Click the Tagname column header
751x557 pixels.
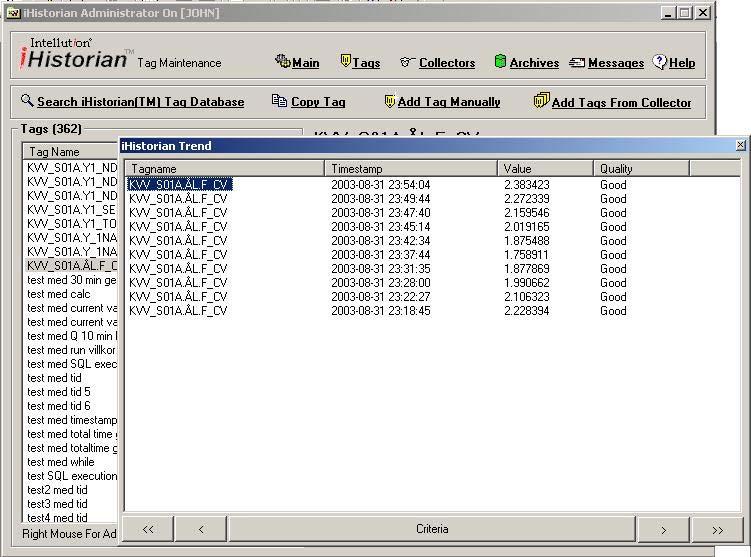pyautogui.click(x=225, y=169)
